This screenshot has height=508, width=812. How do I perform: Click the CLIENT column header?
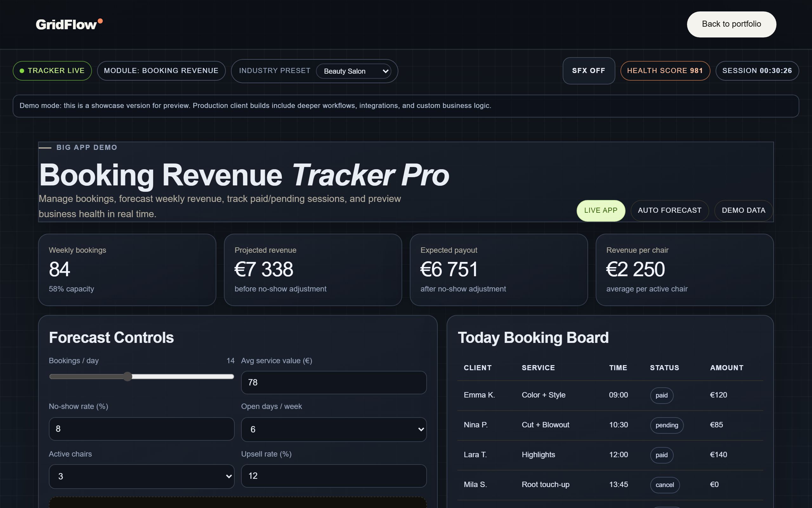tap(477, 368)
